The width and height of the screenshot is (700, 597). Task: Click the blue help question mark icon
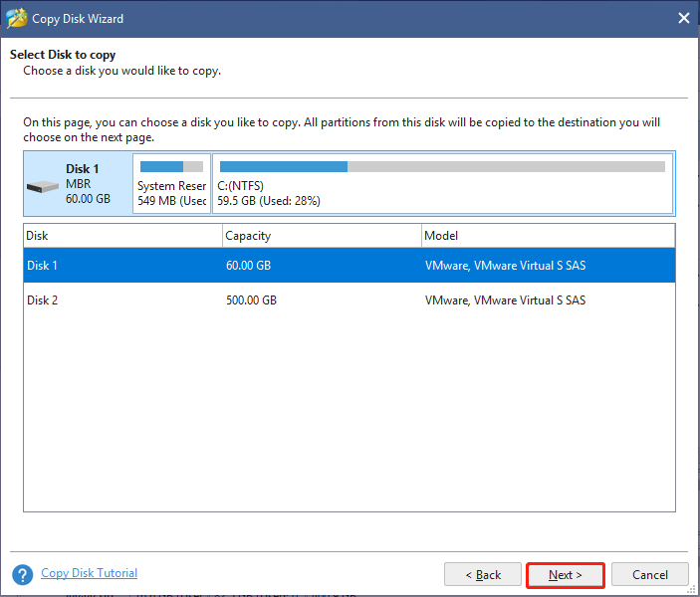click(22, 575)
